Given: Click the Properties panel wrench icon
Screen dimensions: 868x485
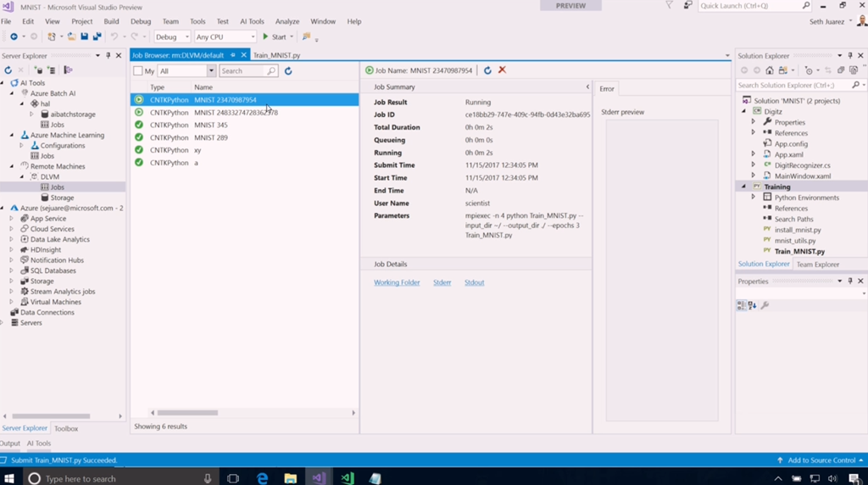Looking at the screenshot, I should [765, 305].
